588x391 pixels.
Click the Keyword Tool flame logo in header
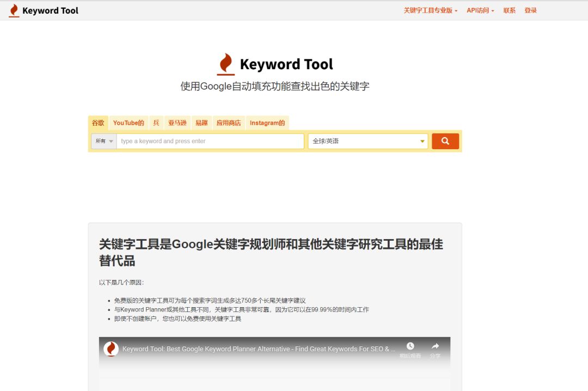click(14, 10)
